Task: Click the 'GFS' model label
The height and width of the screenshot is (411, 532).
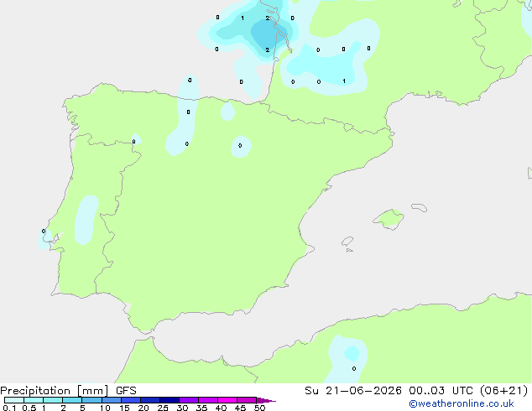Action: pyautogui.click(x=126, y=391)
